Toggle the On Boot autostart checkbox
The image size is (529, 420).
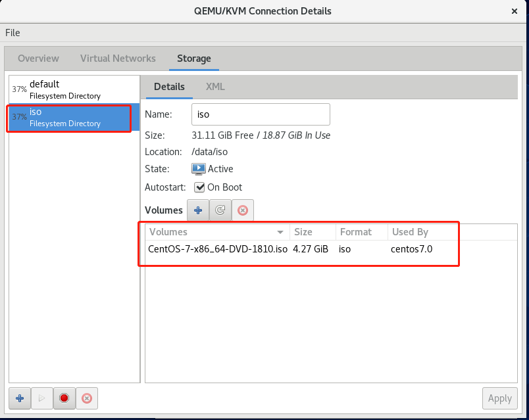click(199, 187)
